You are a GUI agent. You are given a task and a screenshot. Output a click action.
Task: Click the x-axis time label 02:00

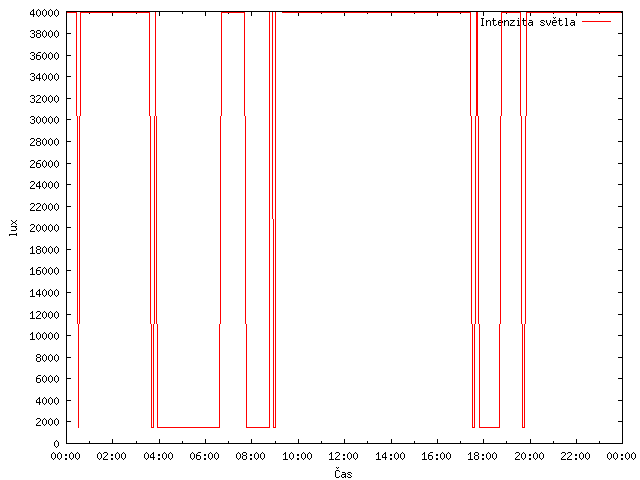pyautogui.click(x=112, y=456)
